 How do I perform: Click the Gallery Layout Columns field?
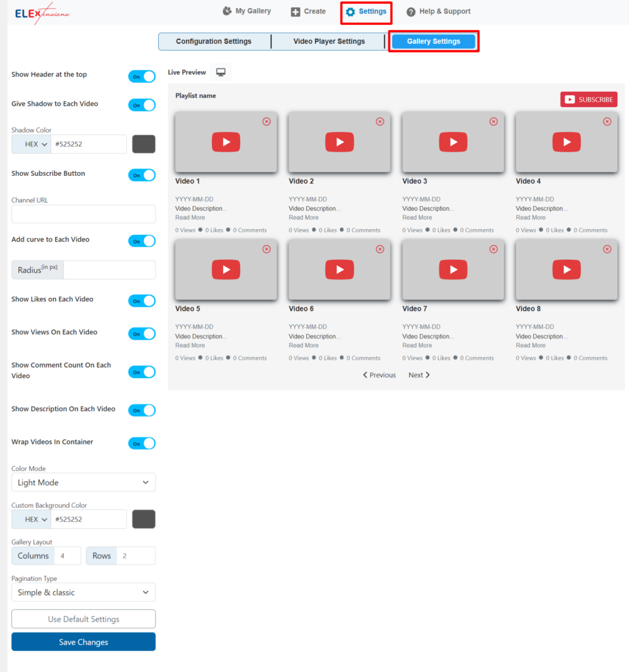pyautogui.click(x=68, y=556)
